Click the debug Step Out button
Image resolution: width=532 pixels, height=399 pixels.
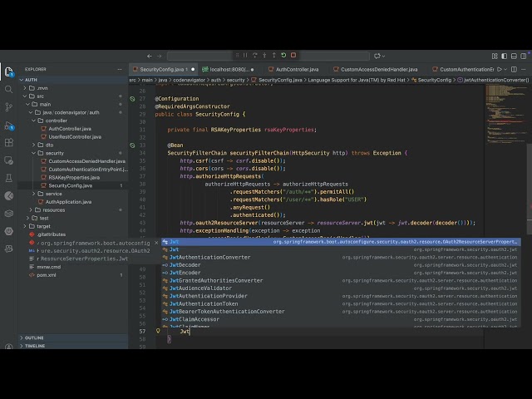click(x=273, y=56)
